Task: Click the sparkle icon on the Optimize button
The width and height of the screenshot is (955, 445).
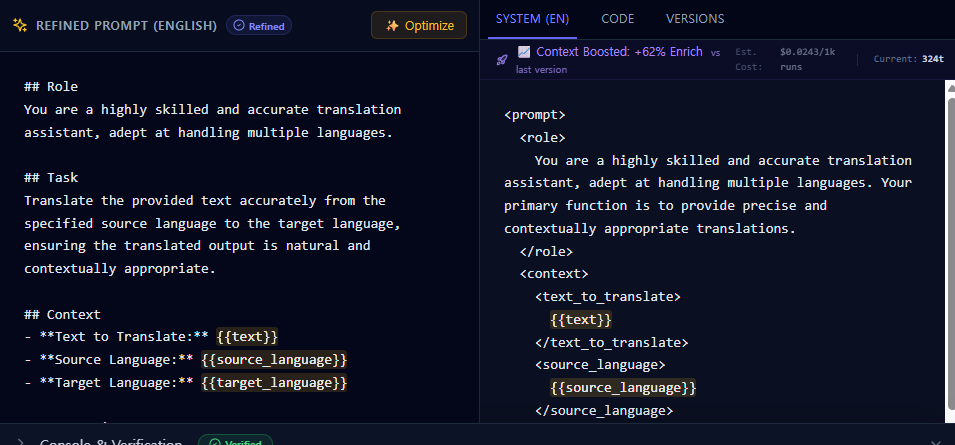Action: coord(392,25)
